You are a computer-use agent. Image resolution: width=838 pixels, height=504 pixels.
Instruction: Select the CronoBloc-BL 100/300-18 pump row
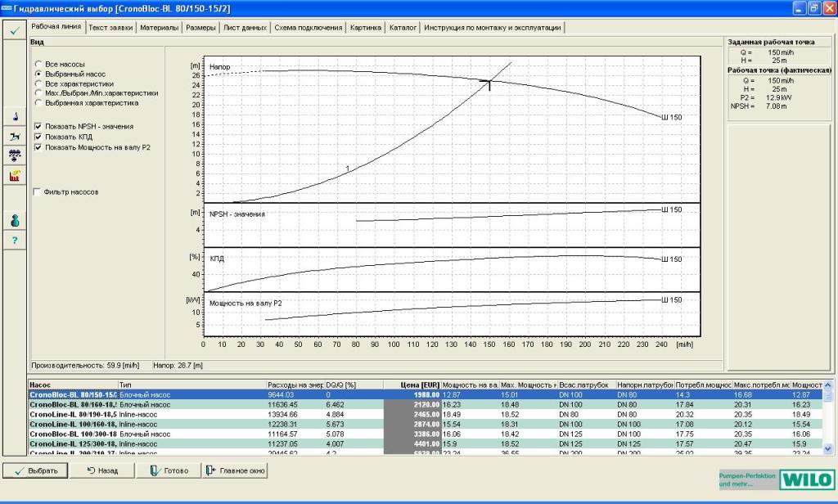click(426, 434)
